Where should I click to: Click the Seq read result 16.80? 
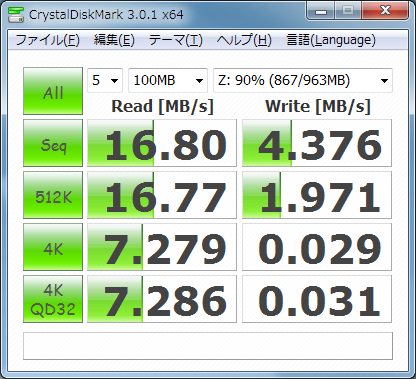click(x=162, y=143)
